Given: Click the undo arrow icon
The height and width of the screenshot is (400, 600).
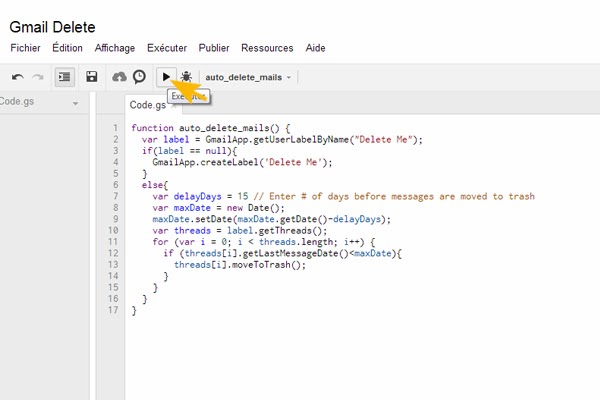Looking at the screenshot, I should [x=17, y=76].
